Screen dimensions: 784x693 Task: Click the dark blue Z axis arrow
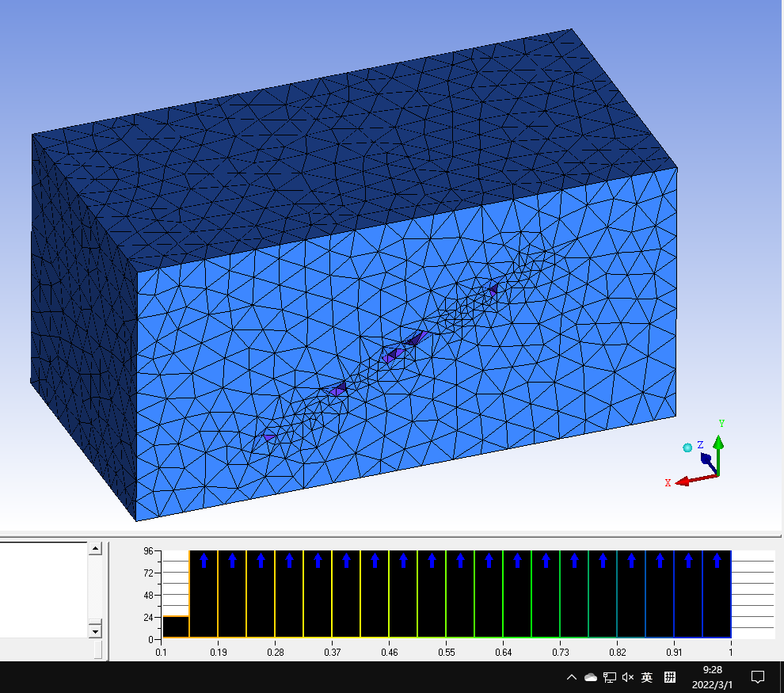tap(706, 459)
